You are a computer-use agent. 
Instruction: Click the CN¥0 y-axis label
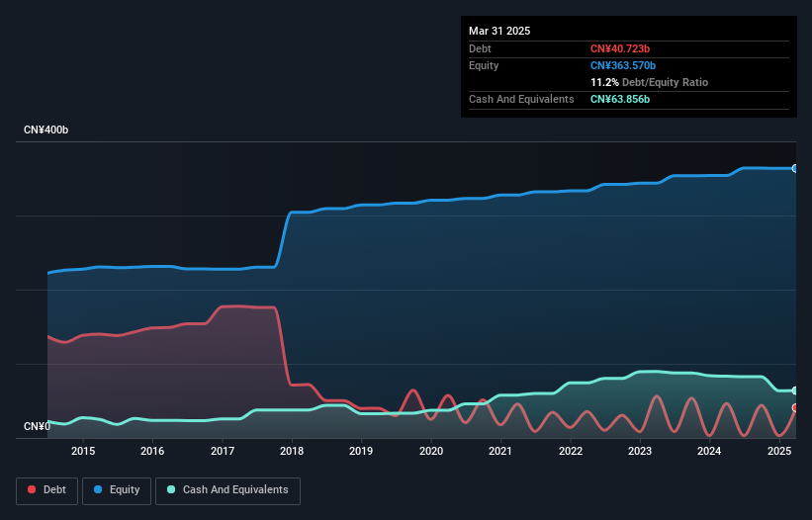(37, 426)
